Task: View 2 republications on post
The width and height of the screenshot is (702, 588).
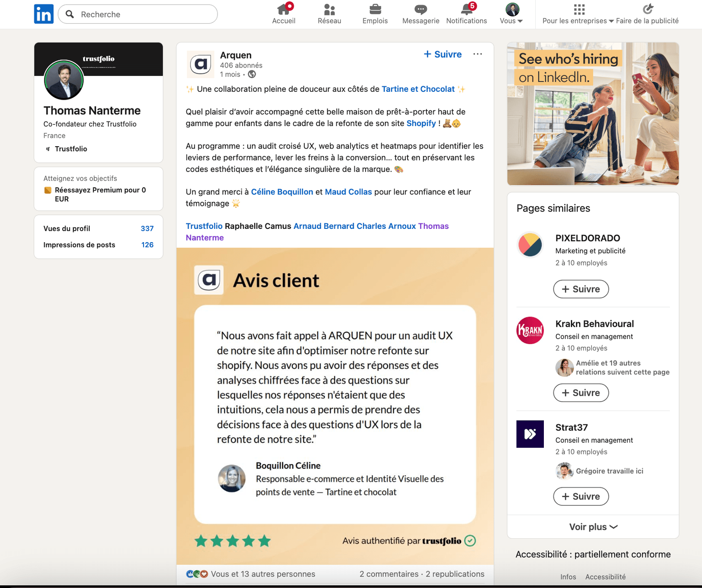Action: click(x=455, y=574)
